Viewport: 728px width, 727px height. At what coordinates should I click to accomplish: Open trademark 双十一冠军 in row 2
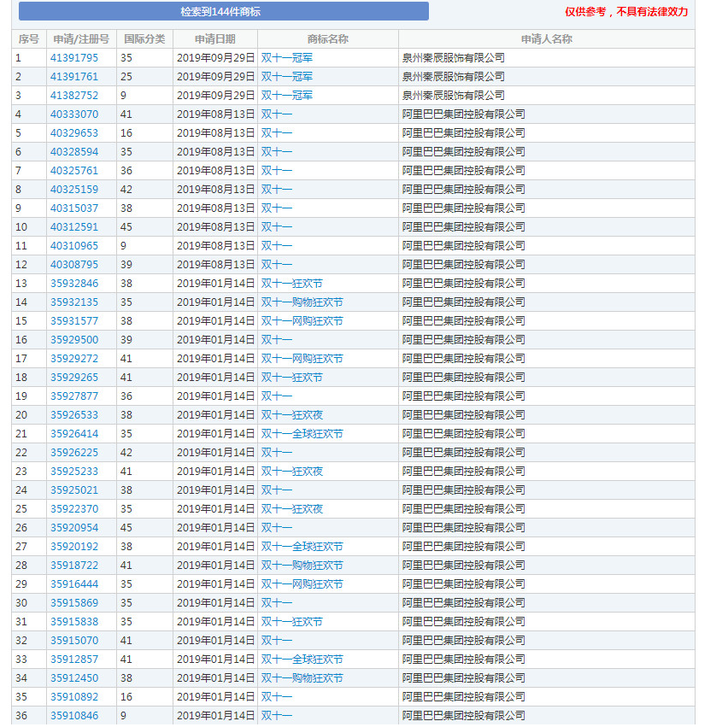(287, 77)
